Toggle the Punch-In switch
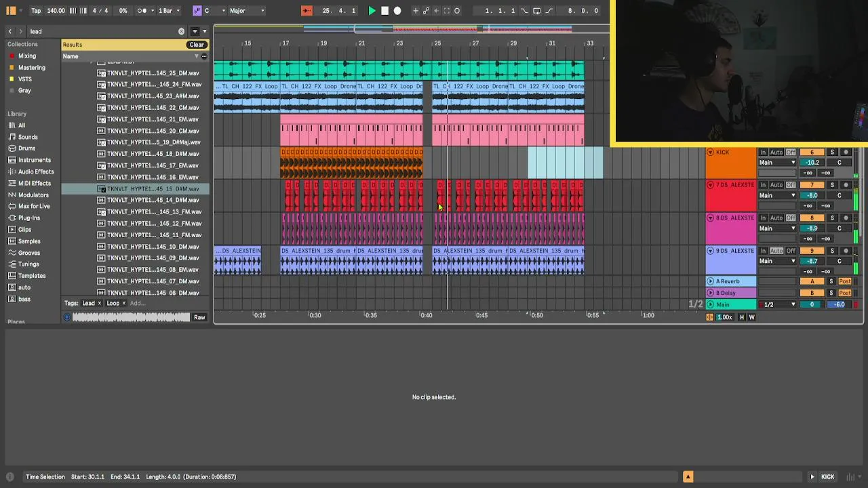The width and height of the screenshot is (868, 488). (524, 11)
